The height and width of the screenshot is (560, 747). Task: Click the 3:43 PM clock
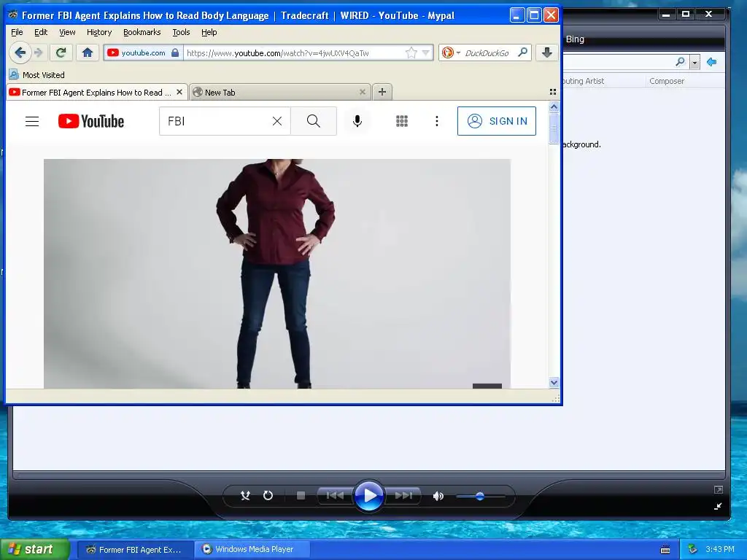(720, 549)
